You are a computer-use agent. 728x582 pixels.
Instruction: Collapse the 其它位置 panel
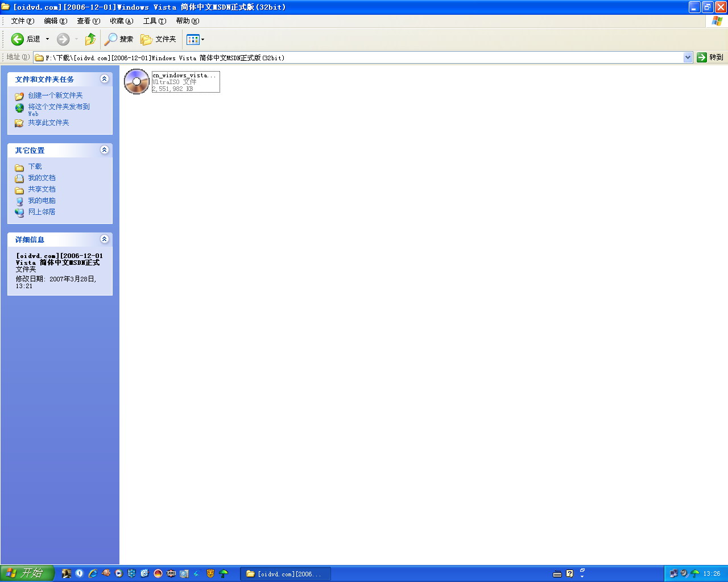(x=105, y=150)
